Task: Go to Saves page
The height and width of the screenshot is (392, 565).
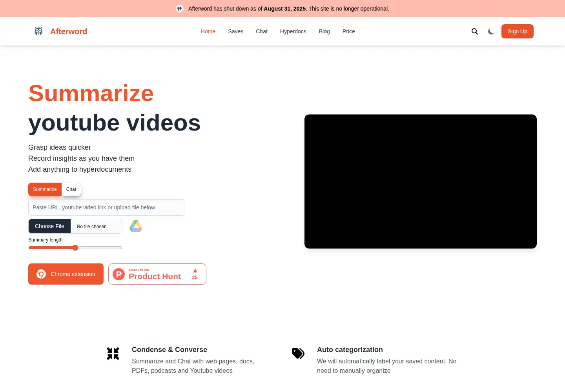Action: [x=236, y=31]
